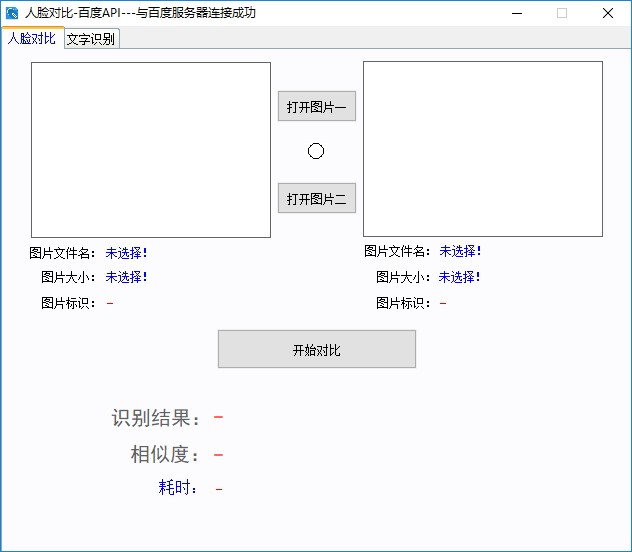Screen dimensions: 632x552
Task: Select the 人脸对比 tab
Action: [32, 38]
